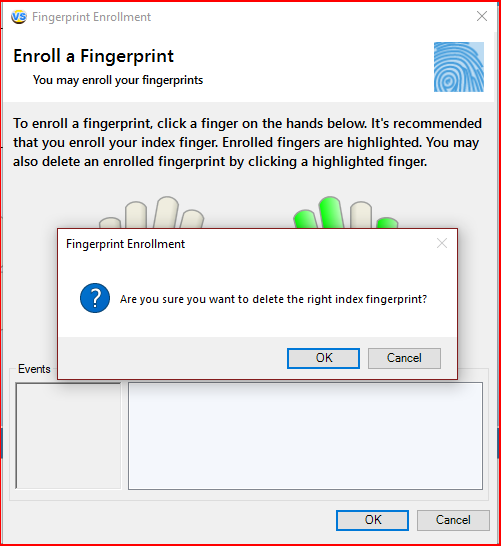Screen dimensions: 501x546
Task: Click the blue question mark icon
Action: (x=95, y=298)
